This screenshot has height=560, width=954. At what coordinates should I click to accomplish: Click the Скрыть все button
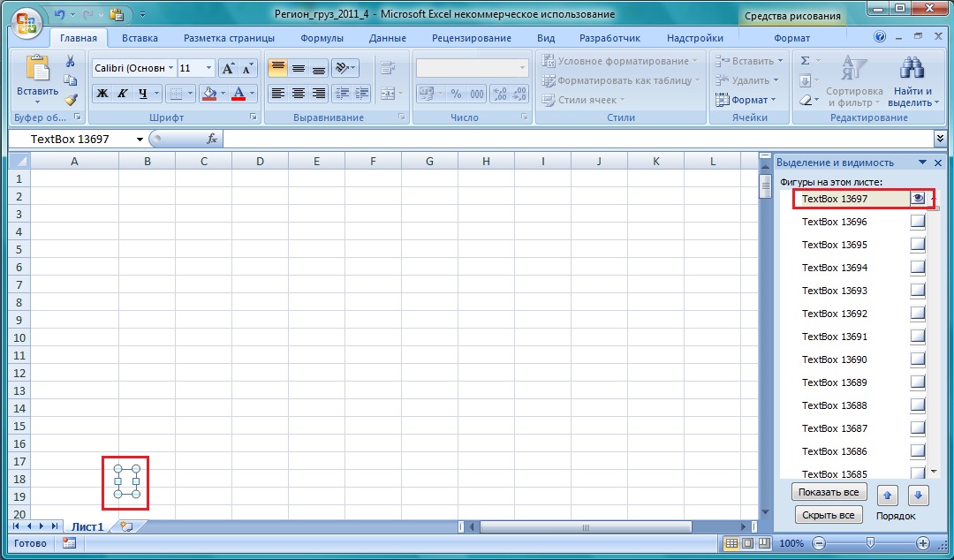coord(828,515)
